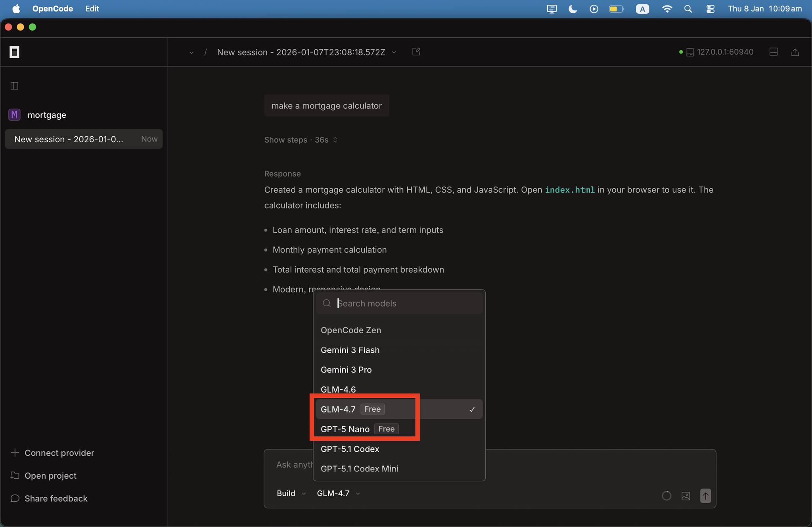Image resolution: width=812 pixels, height=527 pixels.
Task: Toggle the sidebar panel icon
Action: pyautogui.click(x=14, y=86)
